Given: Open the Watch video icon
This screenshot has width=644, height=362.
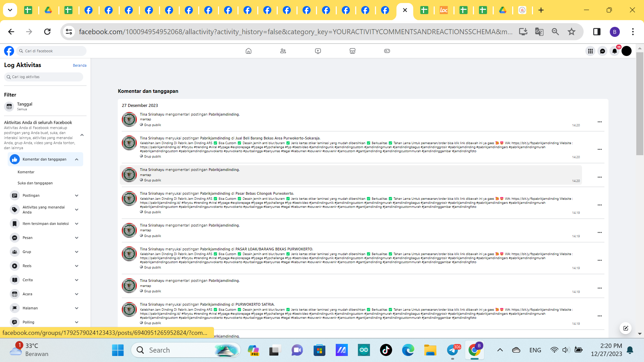Looking at the screenshot, I should click(318, 51).
